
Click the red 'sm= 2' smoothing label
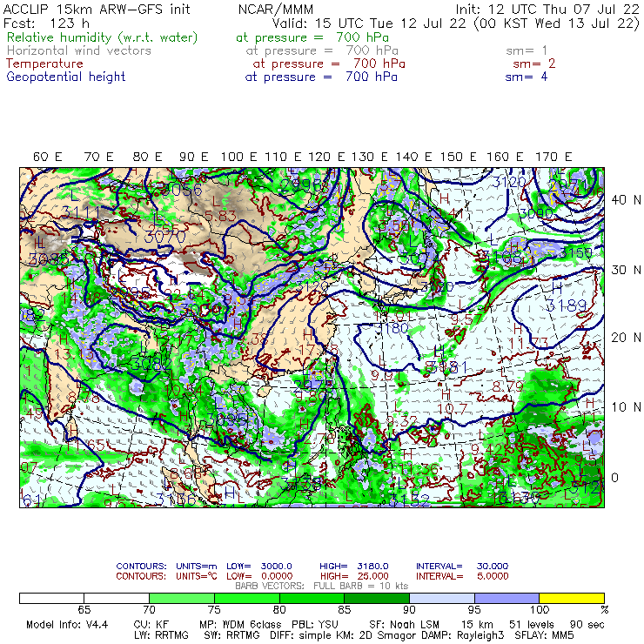[534, 64]
